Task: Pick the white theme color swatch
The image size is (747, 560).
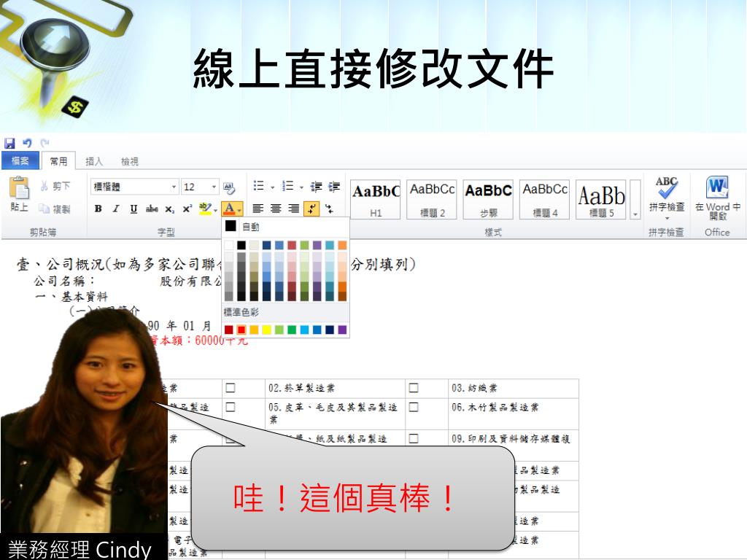Action: tap(229, 245)
